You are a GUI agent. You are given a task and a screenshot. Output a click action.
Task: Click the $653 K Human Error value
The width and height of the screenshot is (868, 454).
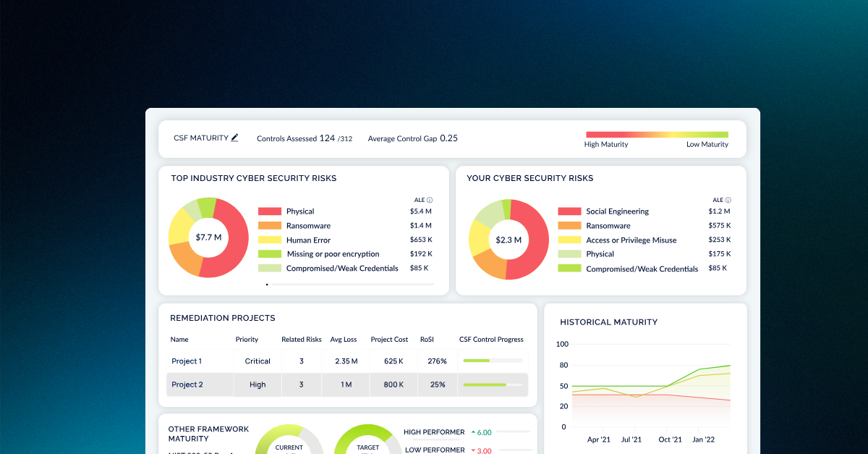tap(421, 240)
